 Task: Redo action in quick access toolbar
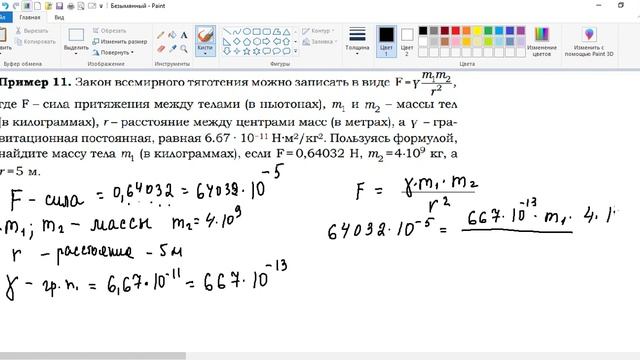16,6
